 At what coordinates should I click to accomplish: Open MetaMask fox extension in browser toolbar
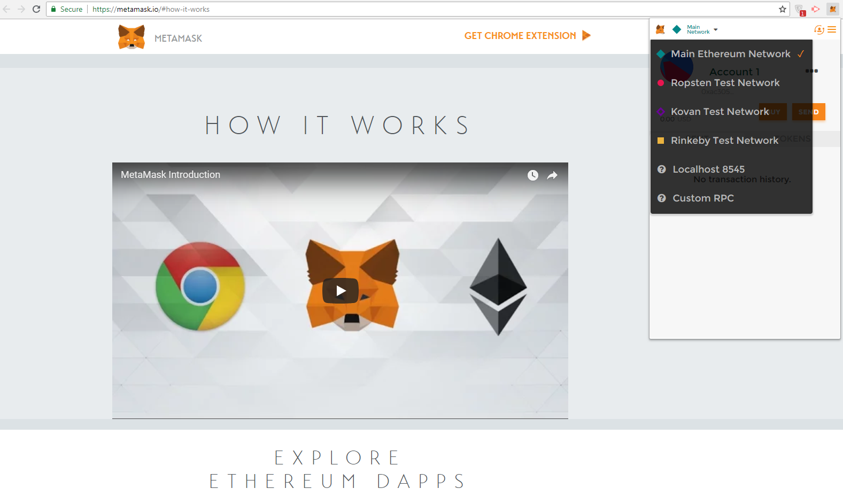(833, 9)
